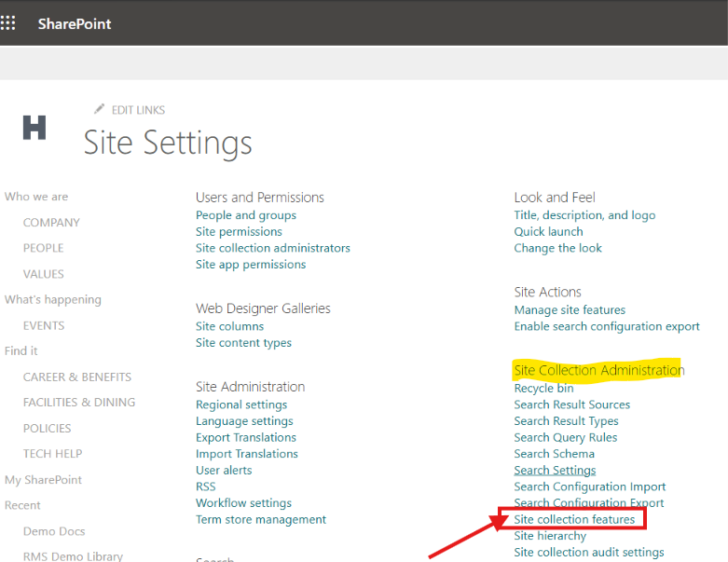Click Site Administration heading
728x562 pixels.
[x=250, y=387]
